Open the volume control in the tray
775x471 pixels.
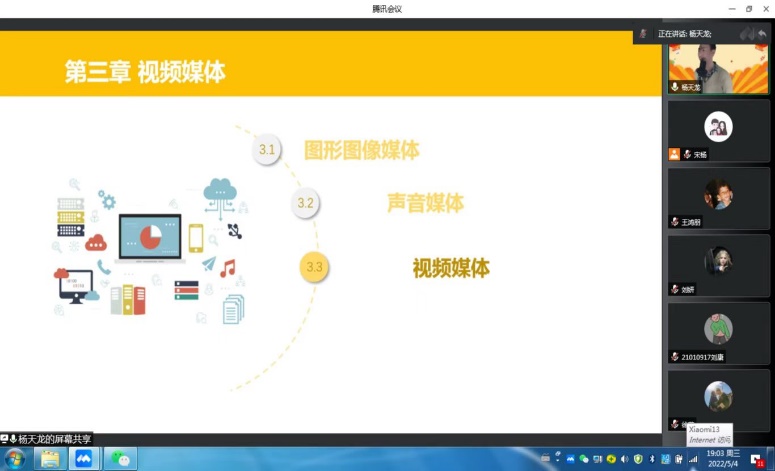point(625,459)
